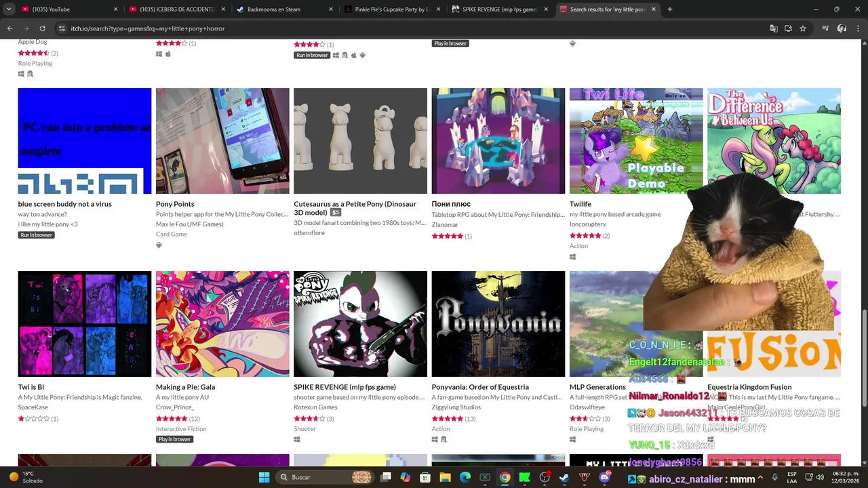Open Microsoft Store from the taskbar
This screenshot has width=868, height=488.
pos(425,477)
